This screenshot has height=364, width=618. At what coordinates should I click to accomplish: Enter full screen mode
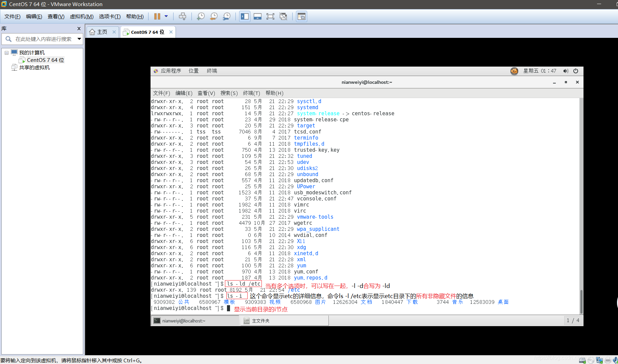coord(270,16)
